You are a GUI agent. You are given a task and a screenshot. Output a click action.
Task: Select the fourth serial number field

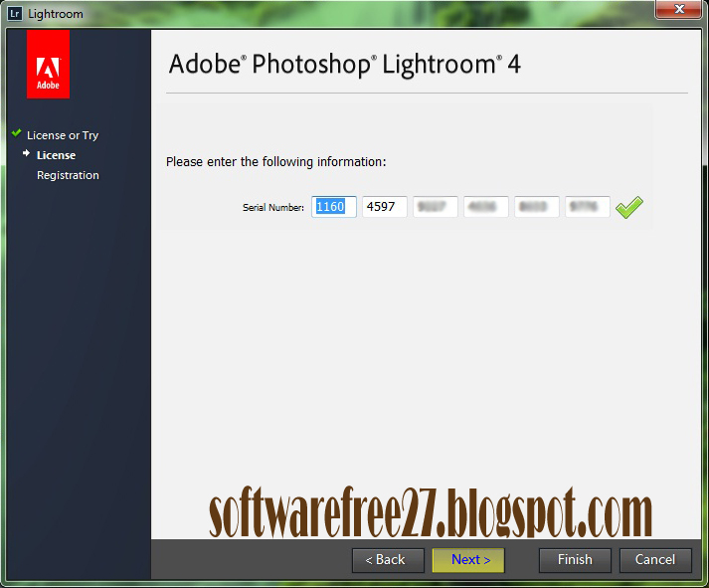click(x=485, y=207)
